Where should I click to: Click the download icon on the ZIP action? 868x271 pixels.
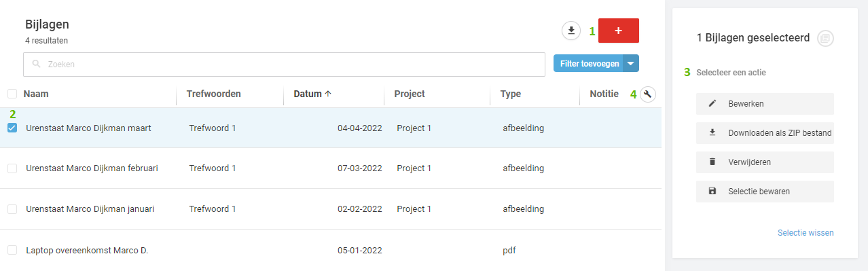[712, 132]
